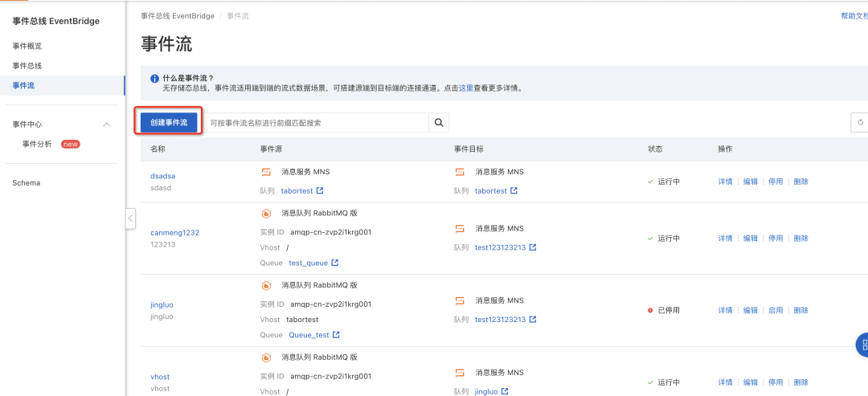Open 事件概览 in the sidebar
This screenshot has width=868, height=396.
(27, 46)
